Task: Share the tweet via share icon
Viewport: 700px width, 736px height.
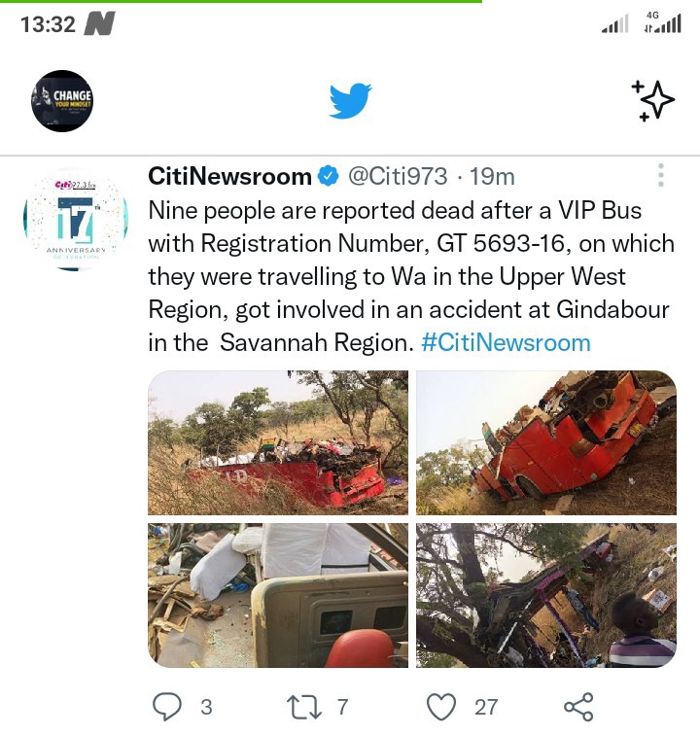Action: [x=578, y=707]
